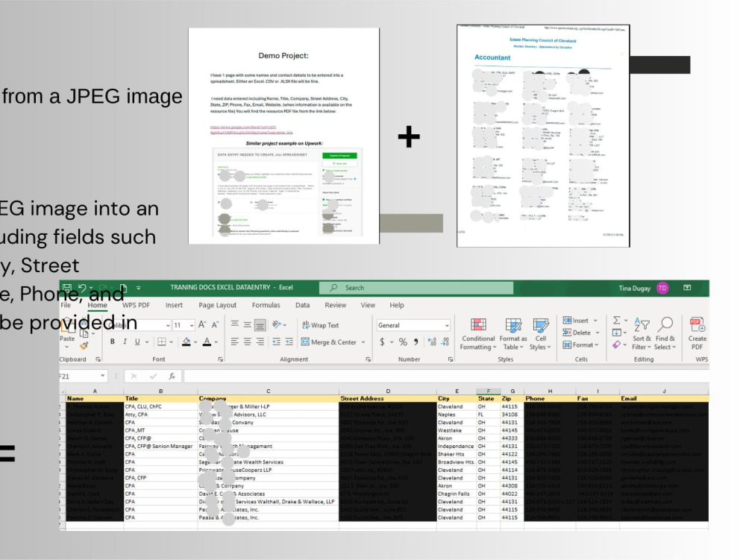Open the Customize Quick Access Toolbar arrow

click(139, 288)
